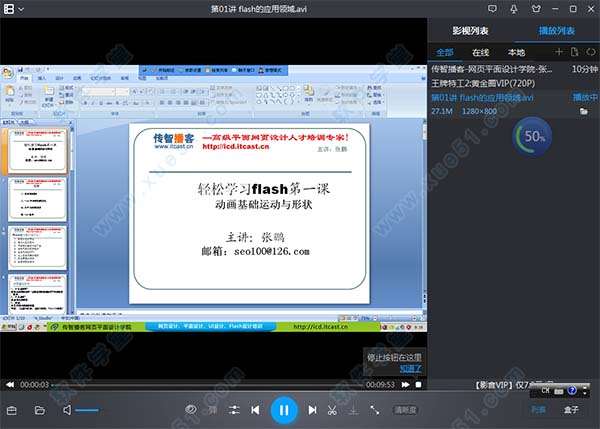The width and height of the screenshot is (600, 429).
Task: Click the 知道了 link in the tooltip
Action: (411, 369)
